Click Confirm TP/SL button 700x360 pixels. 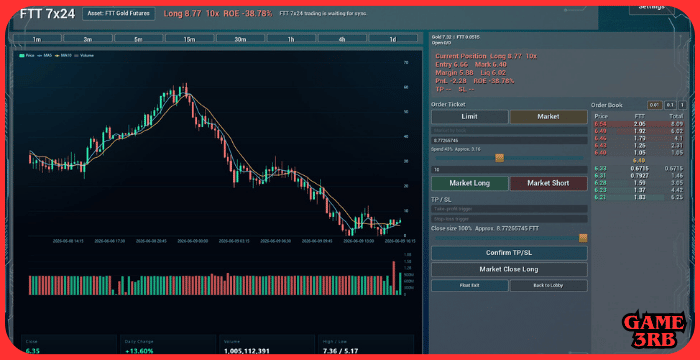[x=509, y=253]
